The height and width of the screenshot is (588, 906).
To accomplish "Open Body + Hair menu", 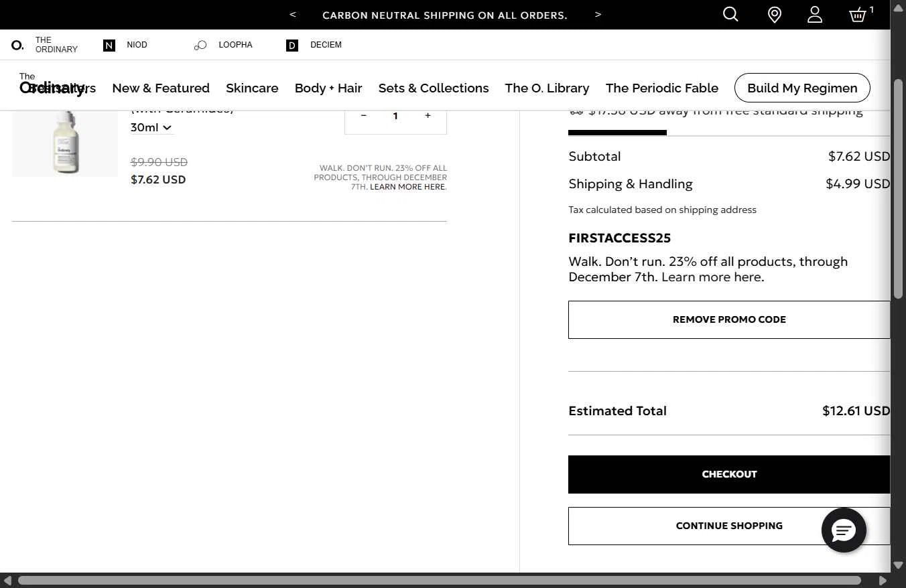I will (328, 88).
